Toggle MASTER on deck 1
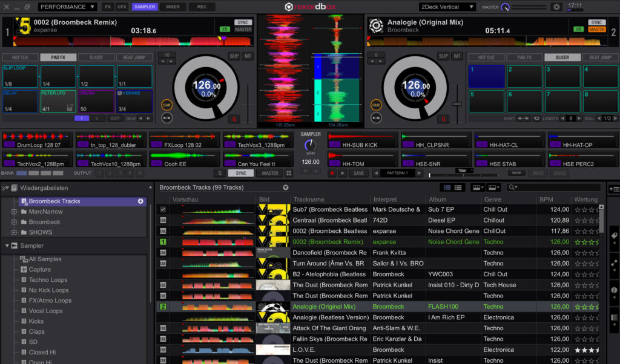 click(243, 29)
